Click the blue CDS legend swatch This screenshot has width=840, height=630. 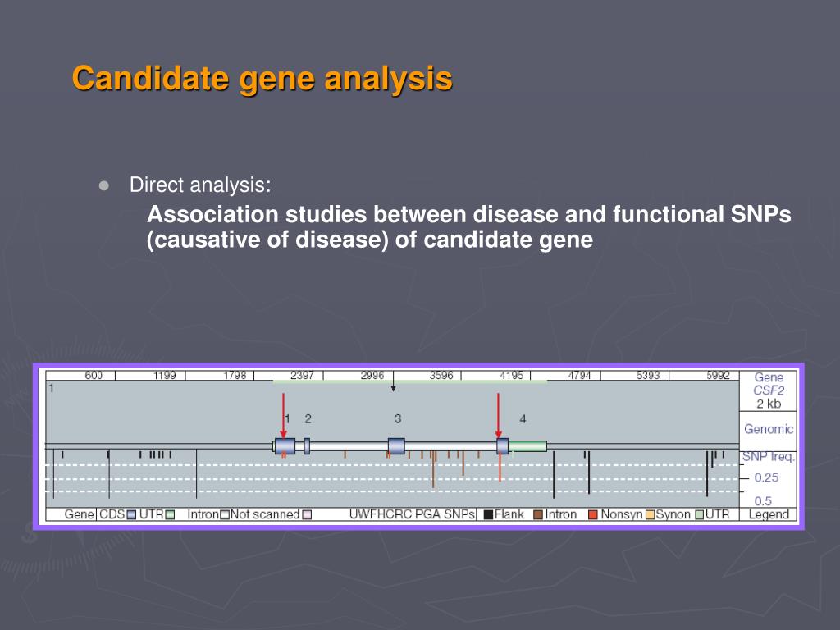131,515
